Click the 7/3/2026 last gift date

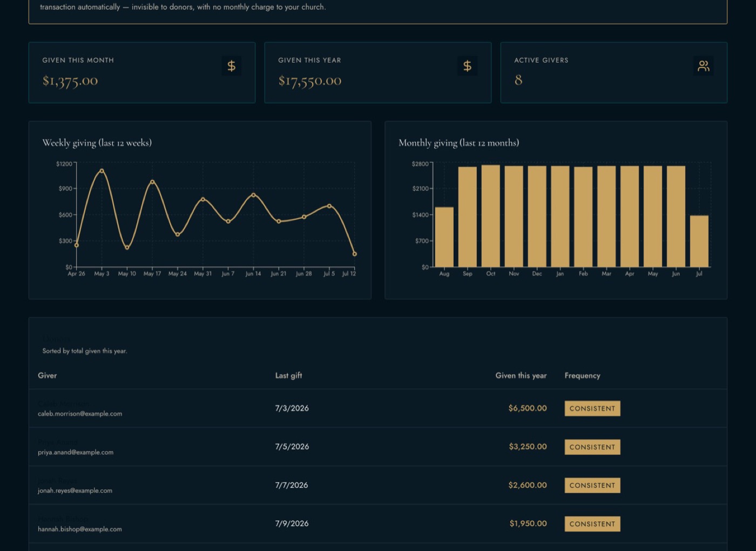coord(292,408)
